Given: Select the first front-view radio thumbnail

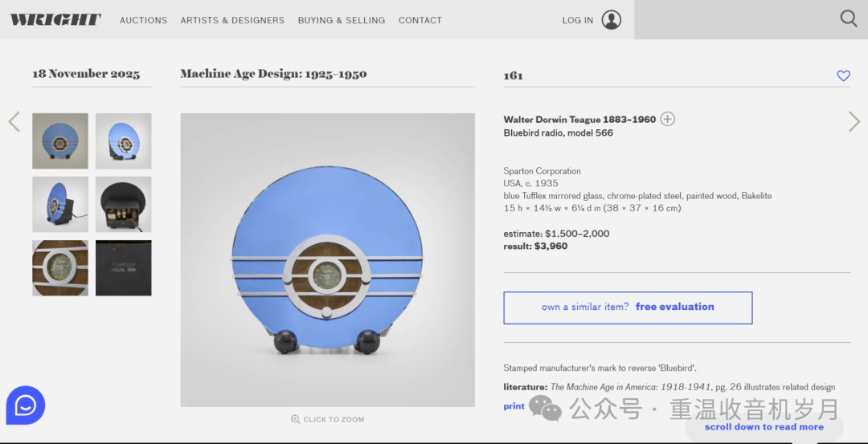Looking at the screenshot, I should (60, 141).
